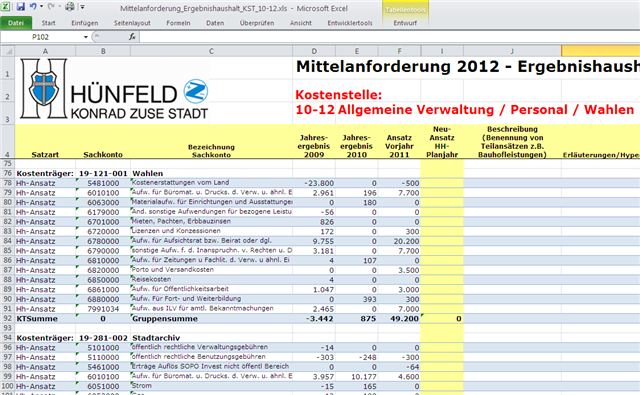Click the Excel application icon in title bar
The width and height of the screenshot is (640, 395).
6,7
